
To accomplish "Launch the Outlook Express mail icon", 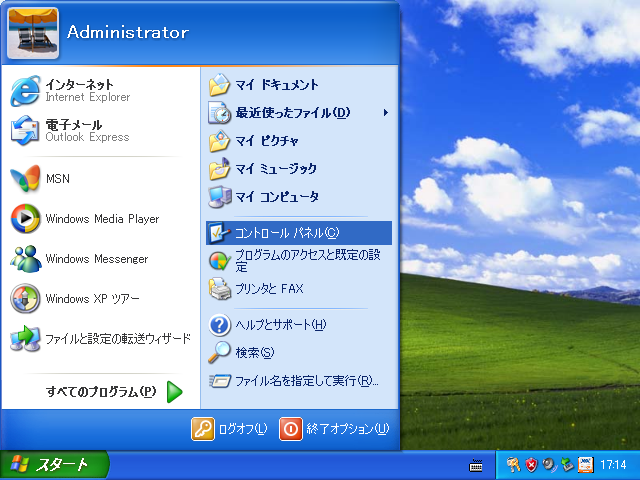I will point(25,131).
